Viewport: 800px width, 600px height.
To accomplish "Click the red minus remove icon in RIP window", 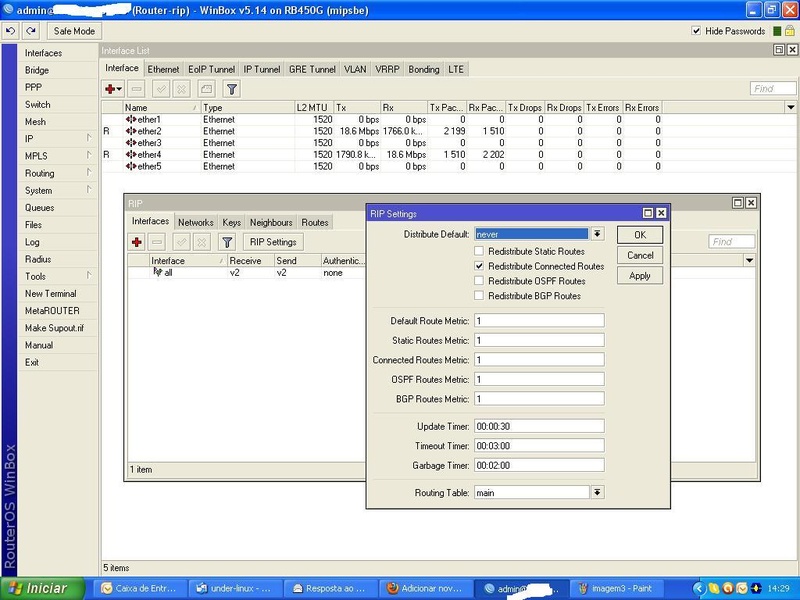I will (158, 242).
